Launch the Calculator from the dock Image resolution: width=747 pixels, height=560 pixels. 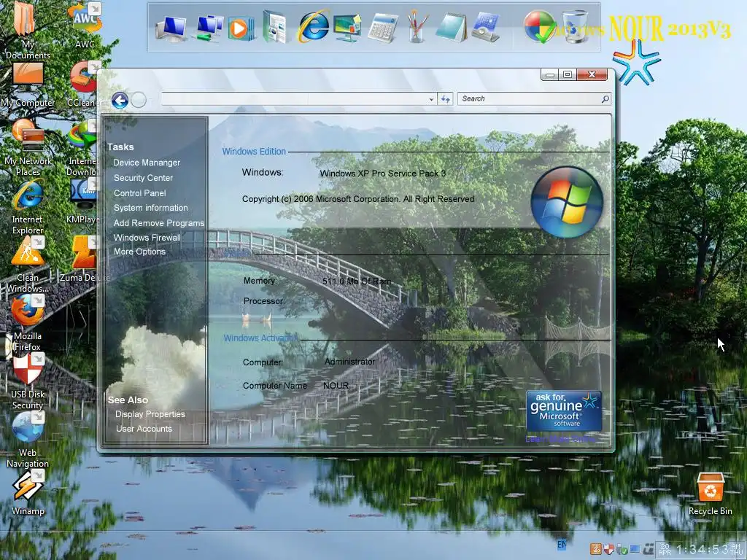pos(382,28)
